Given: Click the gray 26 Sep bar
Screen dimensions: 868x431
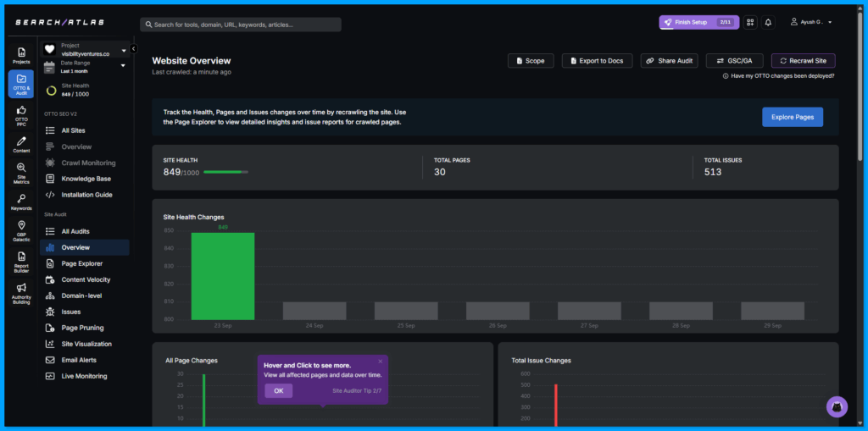Looking at the screenshot, I should click(498, 311).
